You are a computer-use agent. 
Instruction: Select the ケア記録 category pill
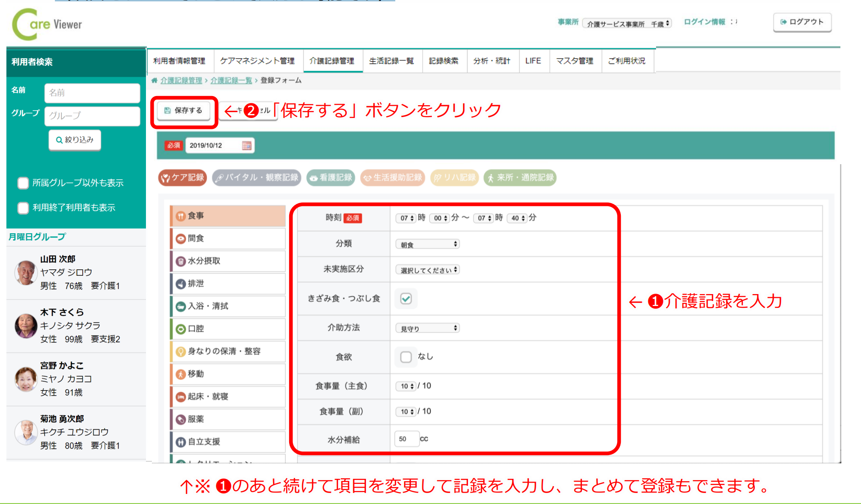coord(183,177)
